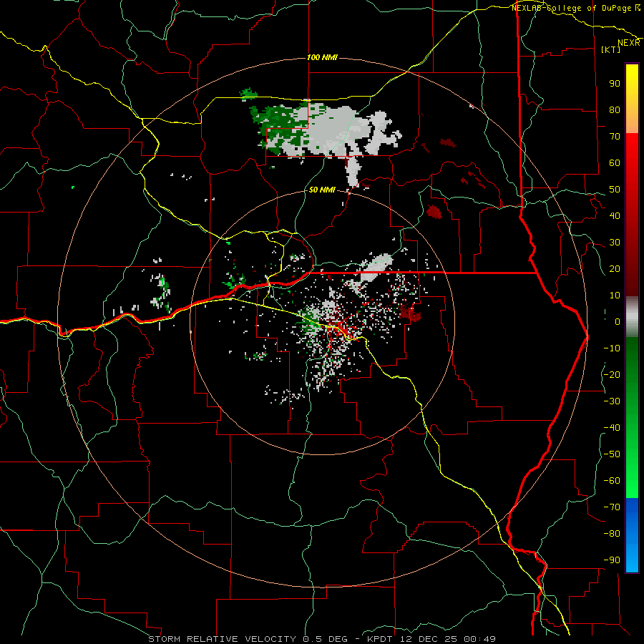644x644 pixels.
Task: Click the -40 value on velocity scale
Action: pos(612,428)
